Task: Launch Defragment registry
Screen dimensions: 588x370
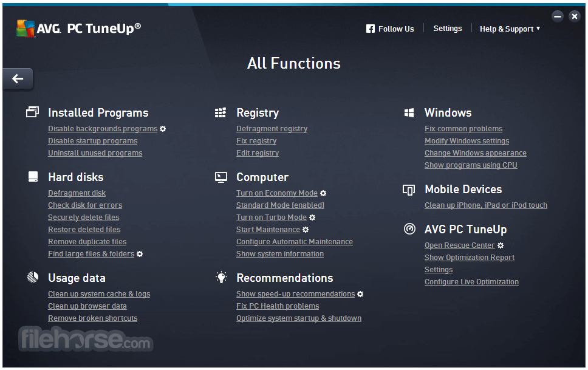Action: [272, 129]
